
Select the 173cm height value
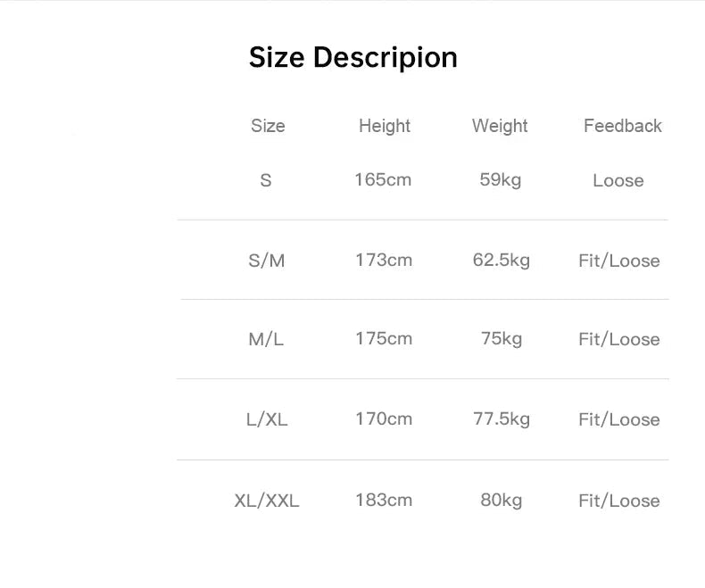point(383,260)
